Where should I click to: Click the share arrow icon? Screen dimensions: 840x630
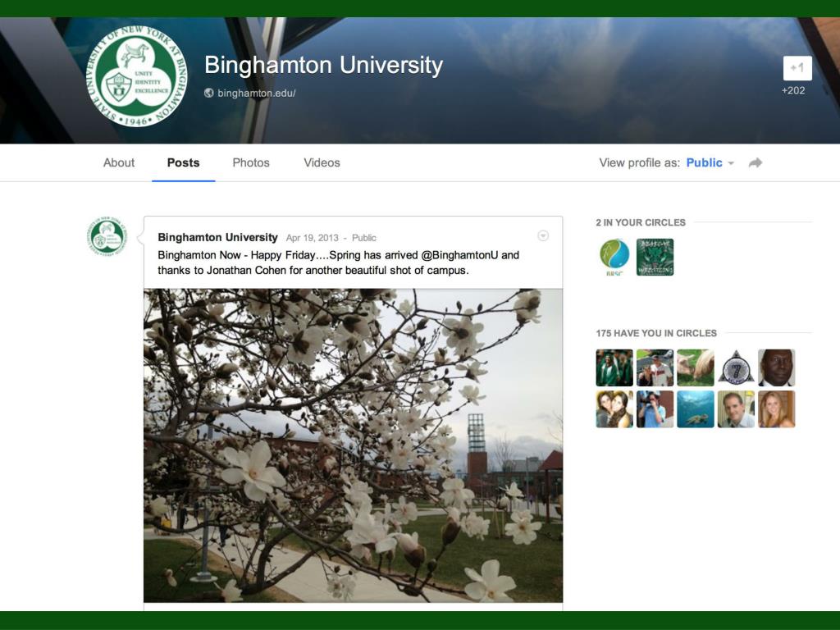pos(756,163)
